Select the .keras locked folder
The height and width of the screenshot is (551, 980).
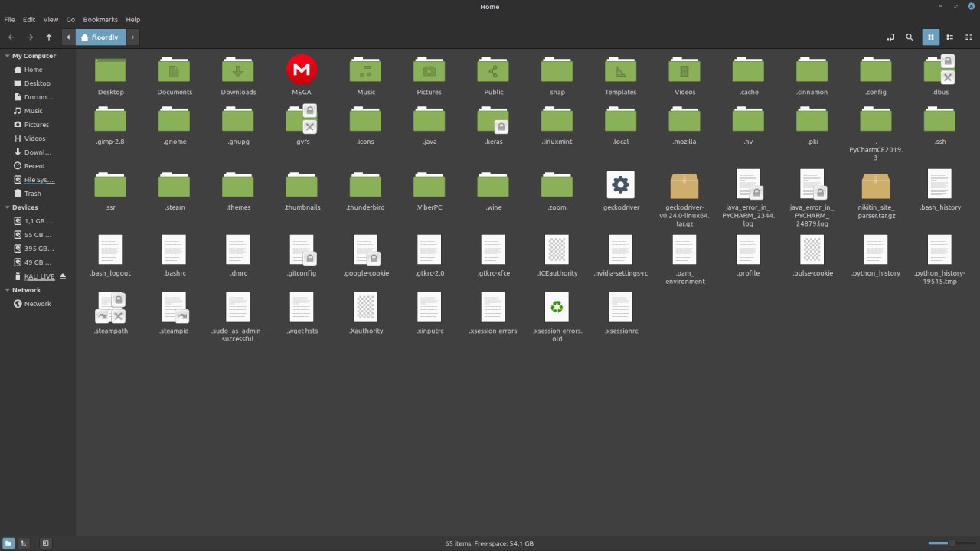point(493,119)
